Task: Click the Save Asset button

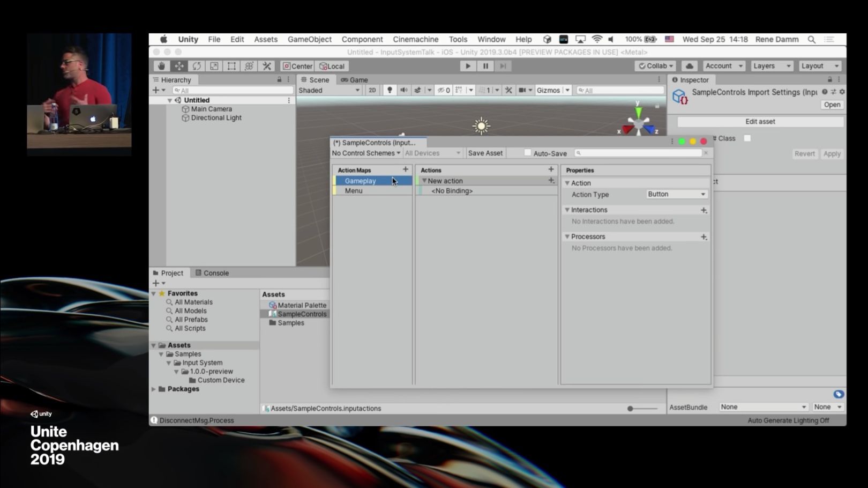Action: click(x=485, y=153)
